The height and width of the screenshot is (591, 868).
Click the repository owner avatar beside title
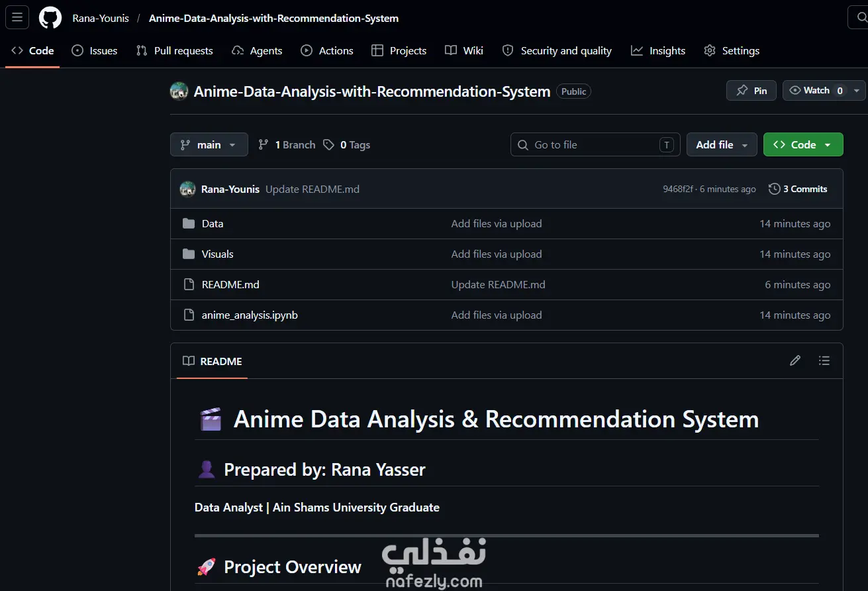point(179,91)
